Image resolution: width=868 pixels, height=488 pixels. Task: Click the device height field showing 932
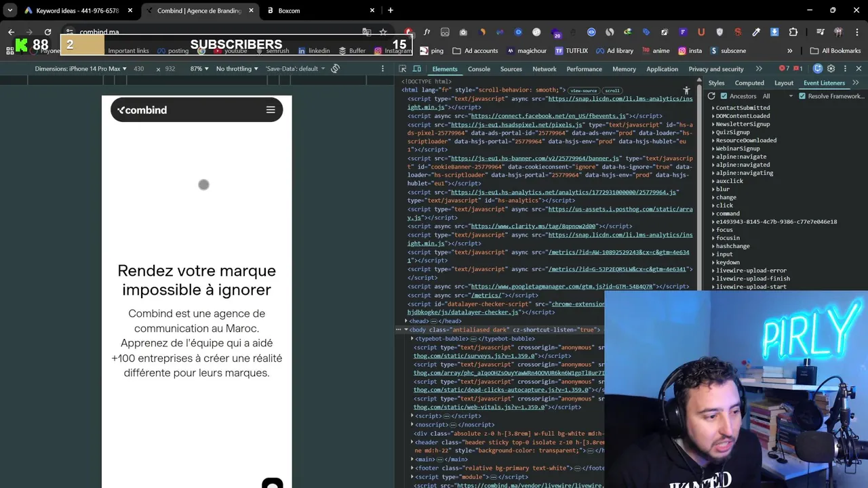point(170,68)
